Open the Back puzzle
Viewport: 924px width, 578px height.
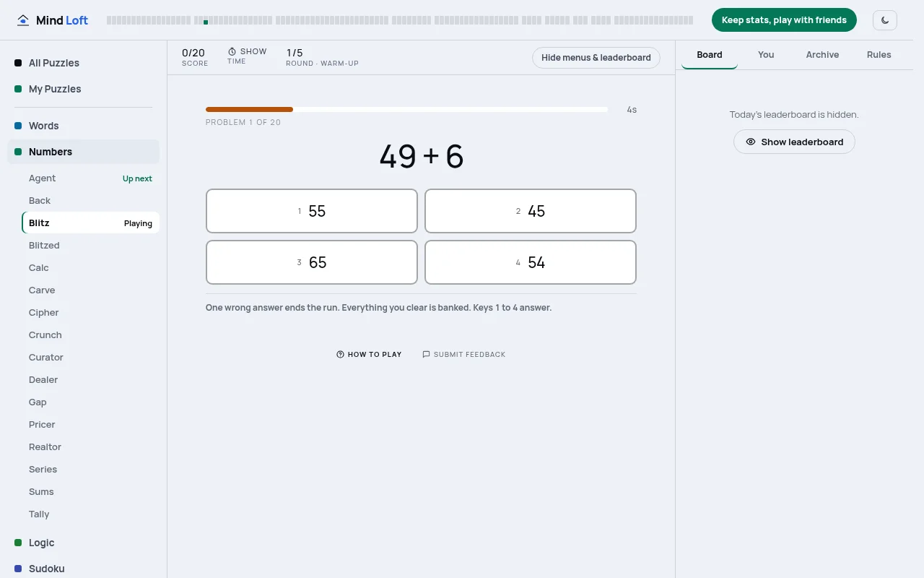click(90, 201)
